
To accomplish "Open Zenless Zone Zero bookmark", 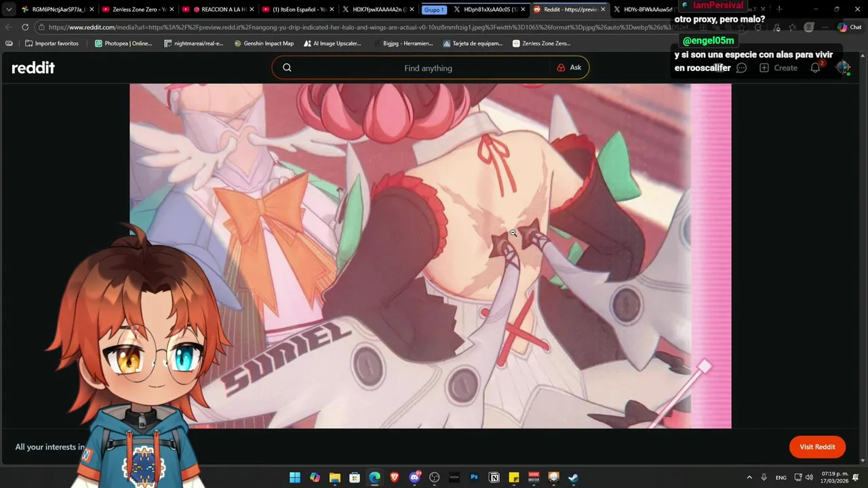I will (541, 43).
